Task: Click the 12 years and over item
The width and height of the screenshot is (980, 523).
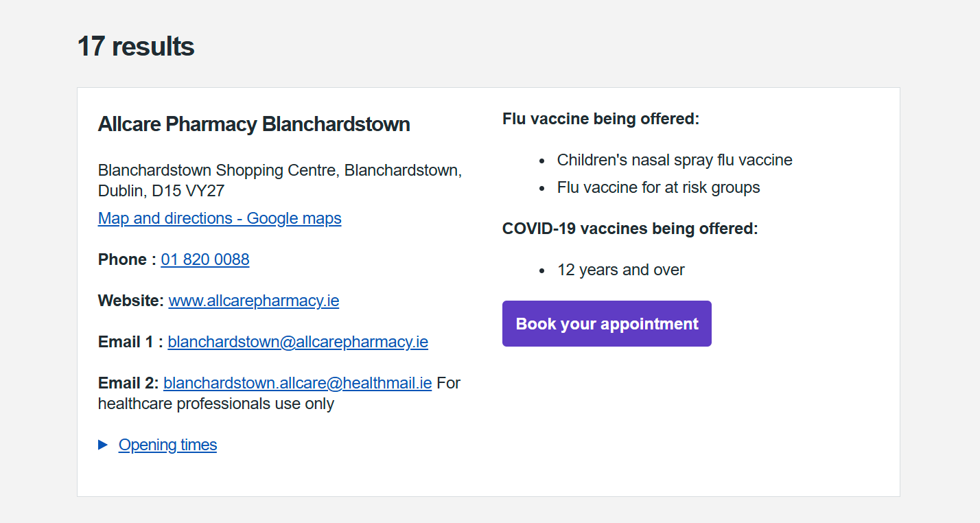Action: pyautogui.click(x=621, y=270)
